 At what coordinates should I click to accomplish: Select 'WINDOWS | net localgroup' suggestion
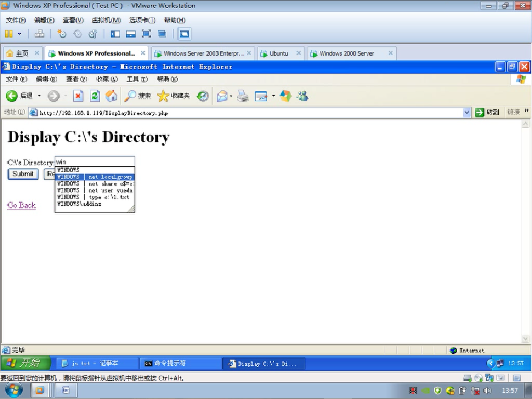[95, 177]
